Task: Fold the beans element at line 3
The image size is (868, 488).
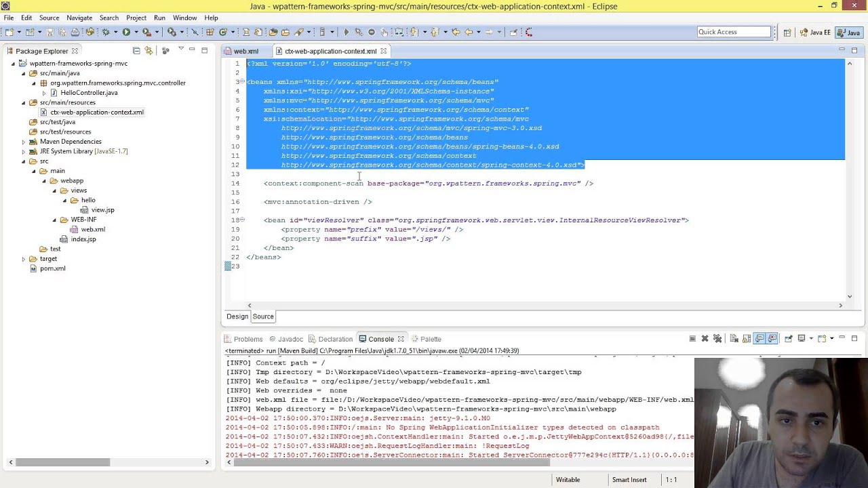Action: click(241, 82)
